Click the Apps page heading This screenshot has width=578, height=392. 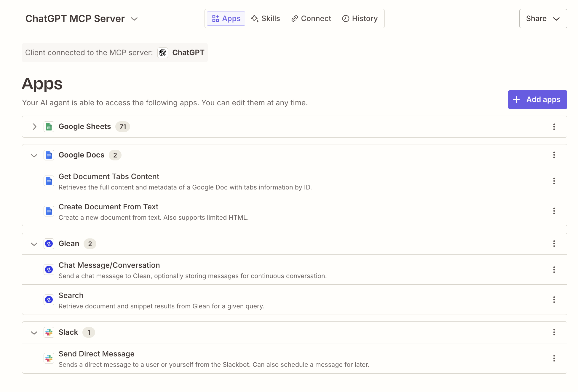[x=42, y=84]
